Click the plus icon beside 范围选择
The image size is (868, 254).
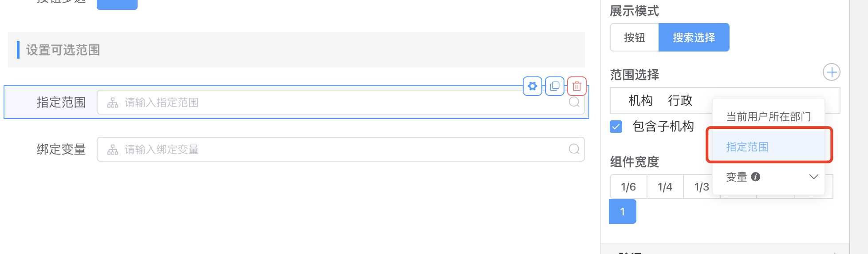tap(832, 72)
